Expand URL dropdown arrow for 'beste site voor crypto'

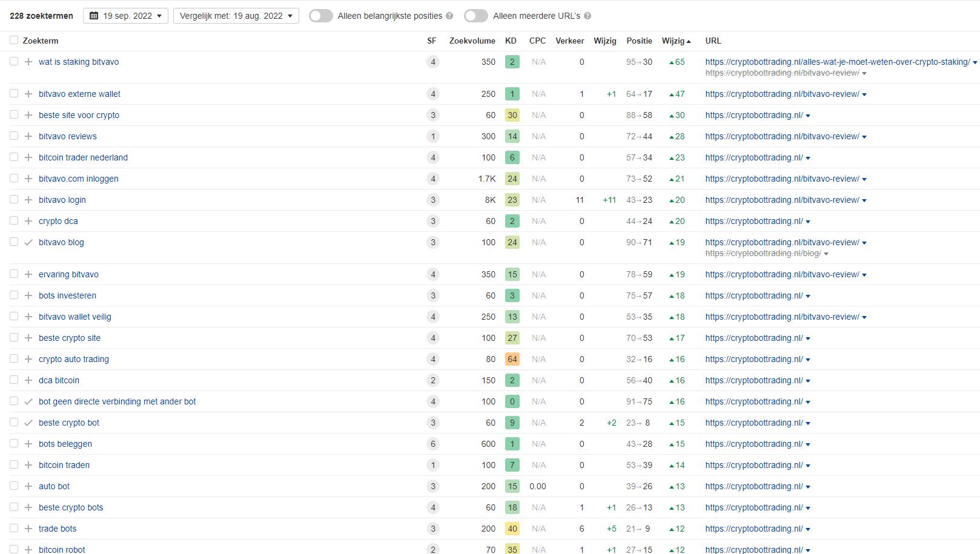(x=808, y=116)
